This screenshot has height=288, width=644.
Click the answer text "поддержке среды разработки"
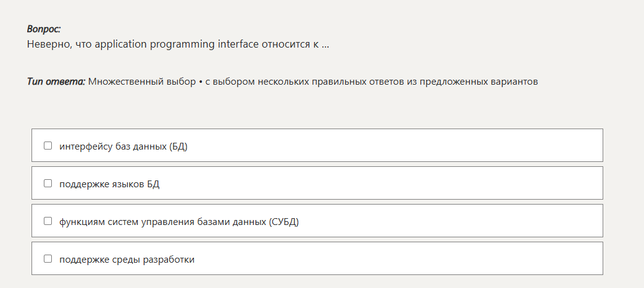click(127, 260)
